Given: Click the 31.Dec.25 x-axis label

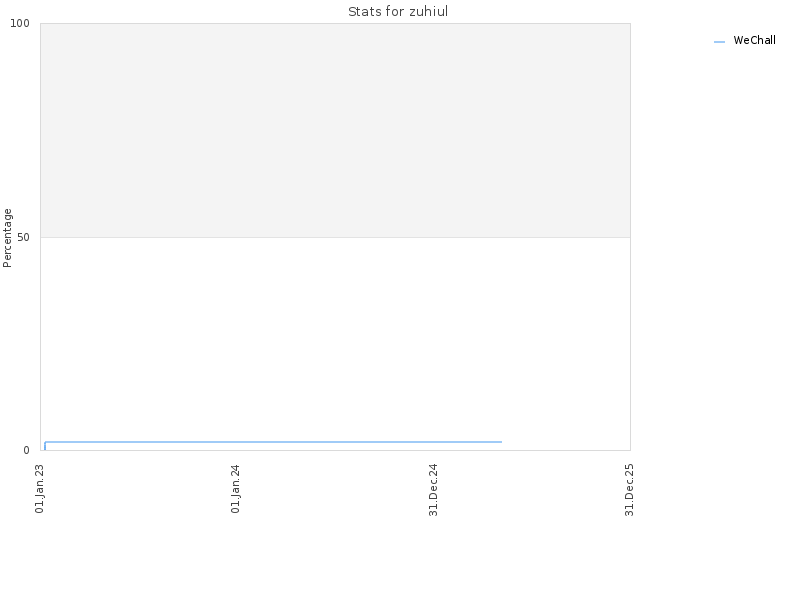Looking at the screenshot, I should tap(629, 490).
